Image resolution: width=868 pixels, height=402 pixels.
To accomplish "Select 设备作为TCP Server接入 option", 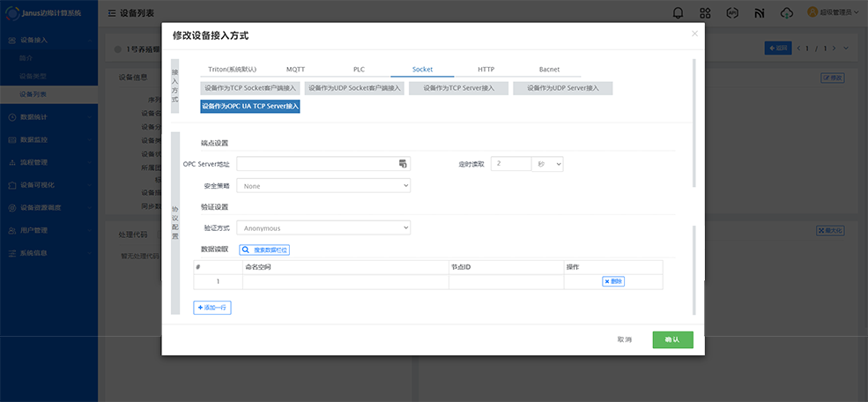I will (x=458, y=88).
